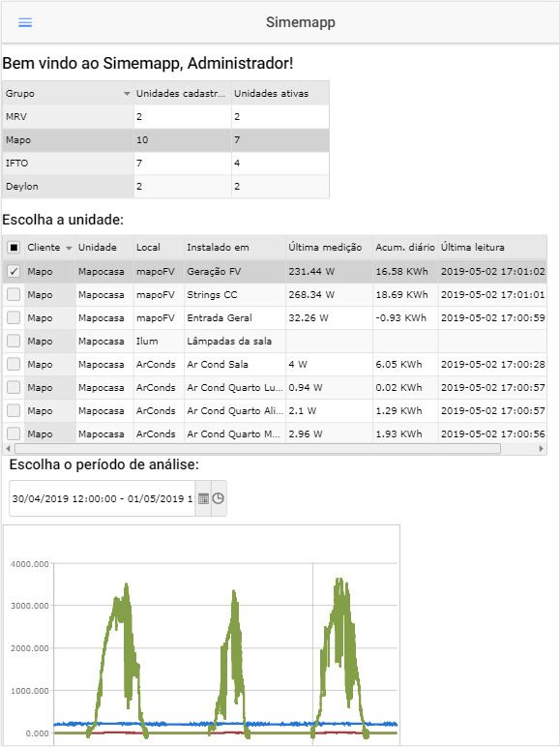Tick the Ar Cond Sala row checkbox
560x747 pixels.
(14, 365)
